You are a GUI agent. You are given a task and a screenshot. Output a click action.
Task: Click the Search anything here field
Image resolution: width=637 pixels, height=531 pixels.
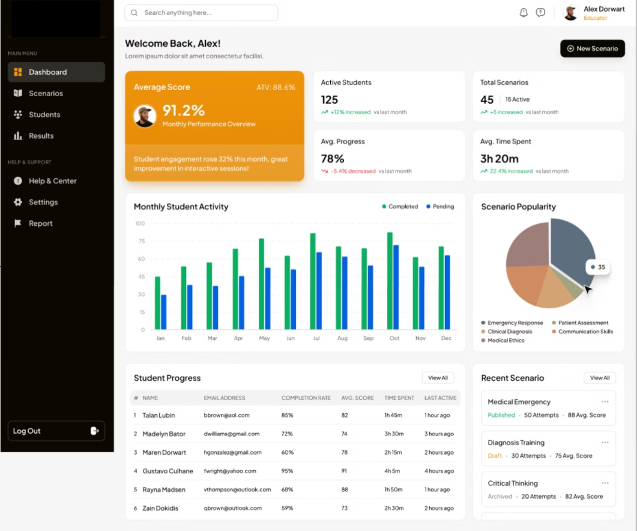[201, 13]
